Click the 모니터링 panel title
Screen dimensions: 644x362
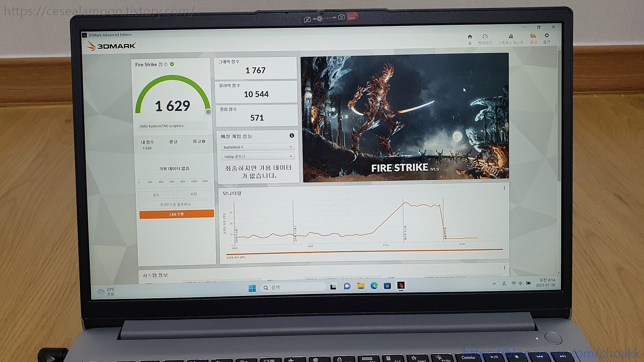[232, 193]
